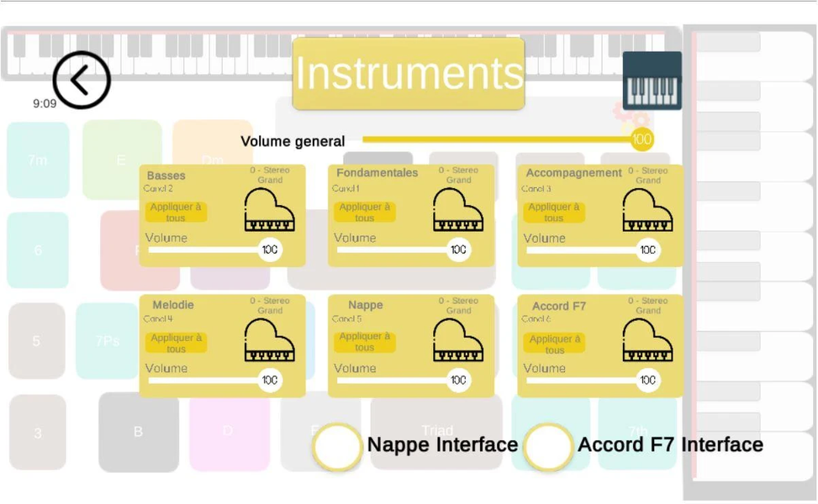Click the Volume general slider handle
The image size is (818, 504).
(x=641, y=139)
